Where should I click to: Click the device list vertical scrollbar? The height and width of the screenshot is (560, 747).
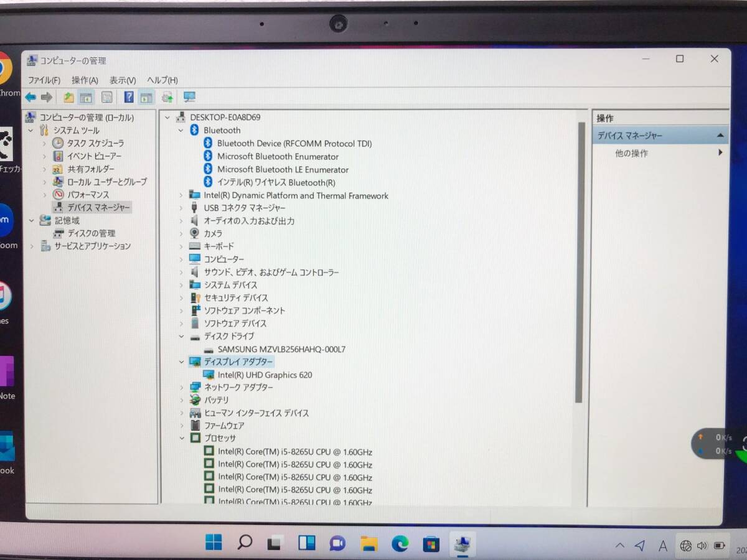click(579, 262)
